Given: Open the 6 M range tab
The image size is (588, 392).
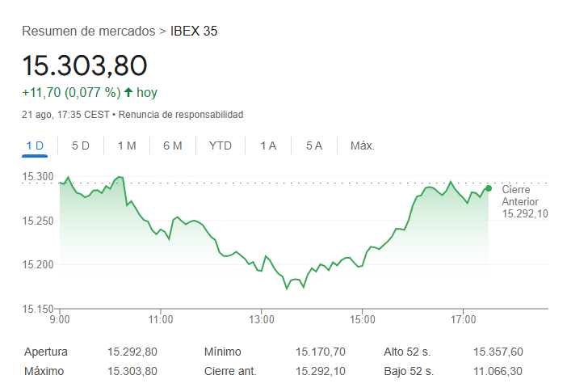Looking at the screenshot, I should point(172,145).
